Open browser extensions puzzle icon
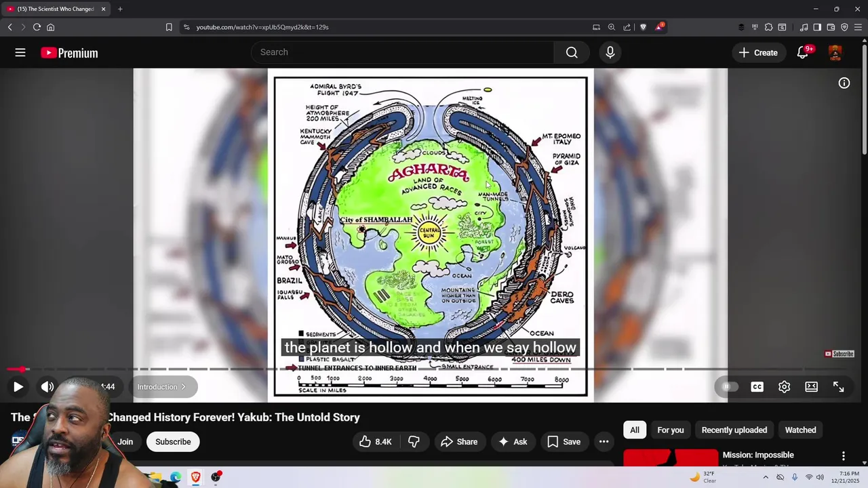The height and width of the screenshot is (488, 868). pos(768,27)
